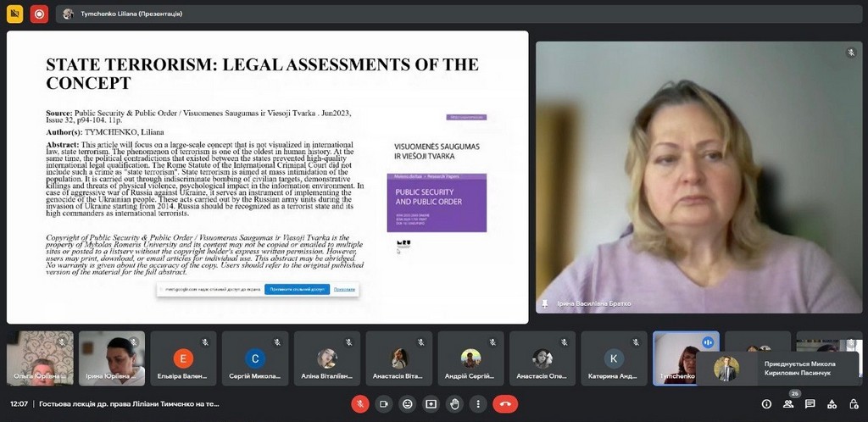Open the three-dot more options menu
The image size is (868, 422).
pyautogui.click(x=478, y=404)
